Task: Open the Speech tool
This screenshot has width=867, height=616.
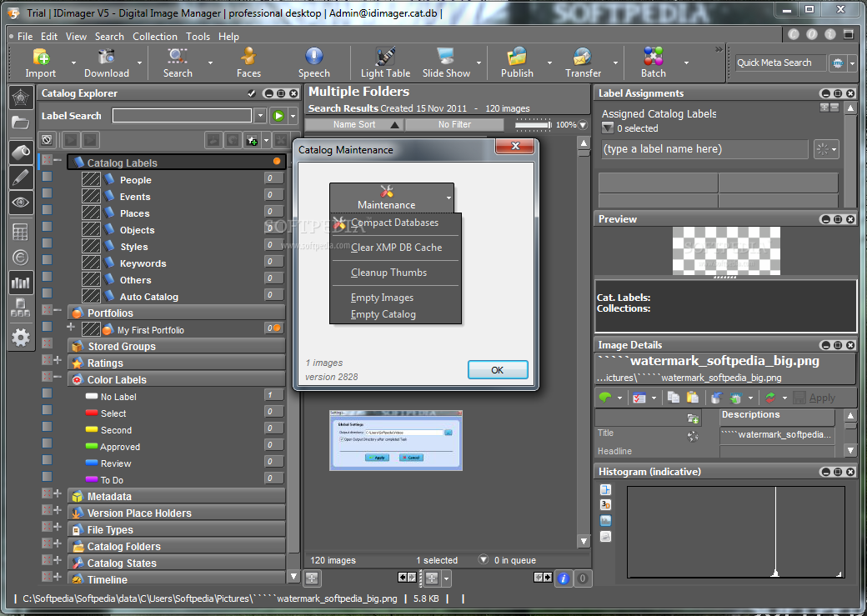Action: pyautogui.click(x=314, y=63)
